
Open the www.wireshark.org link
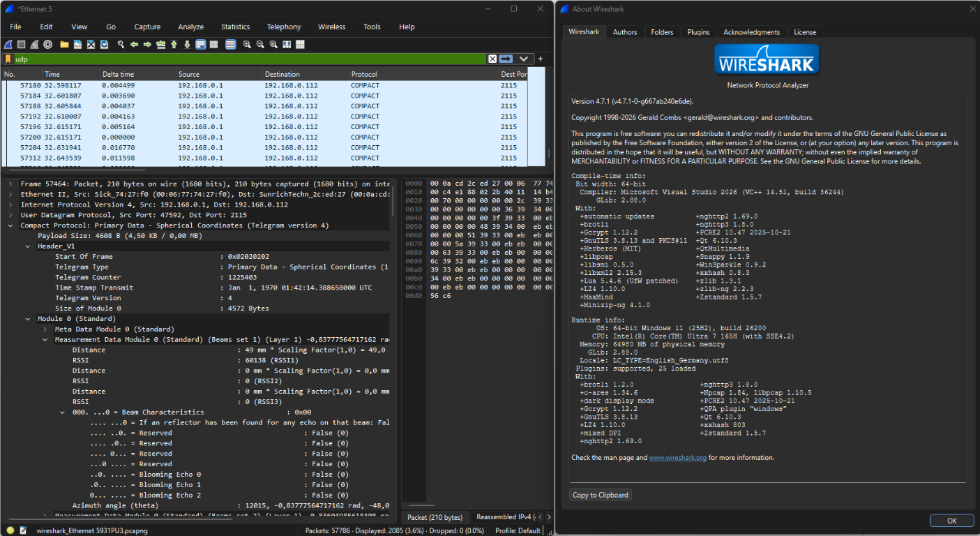click(x=678, y=458)
